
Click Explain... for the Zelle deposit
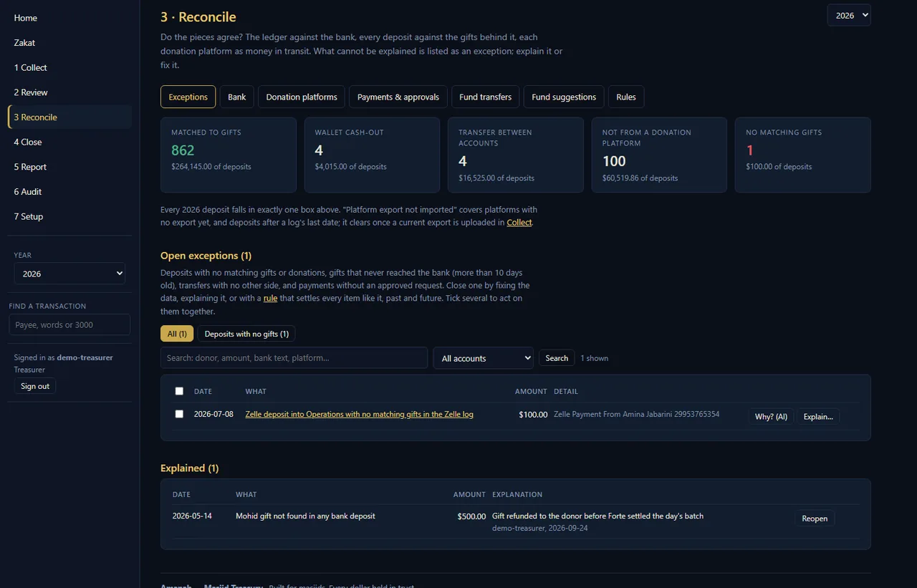[x=818, y=416]
